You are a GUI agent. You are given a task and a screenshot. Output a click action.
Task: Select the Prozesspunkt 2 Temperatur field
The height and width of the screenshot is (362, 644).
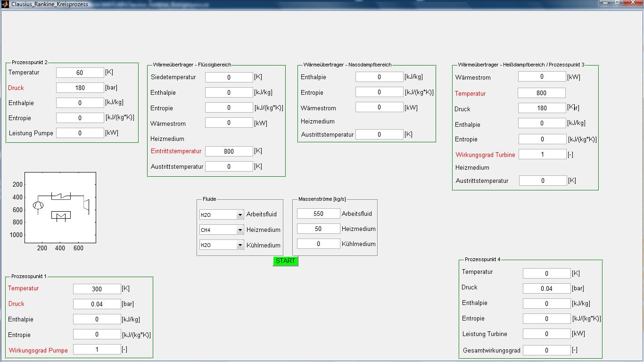pos(80,73)
